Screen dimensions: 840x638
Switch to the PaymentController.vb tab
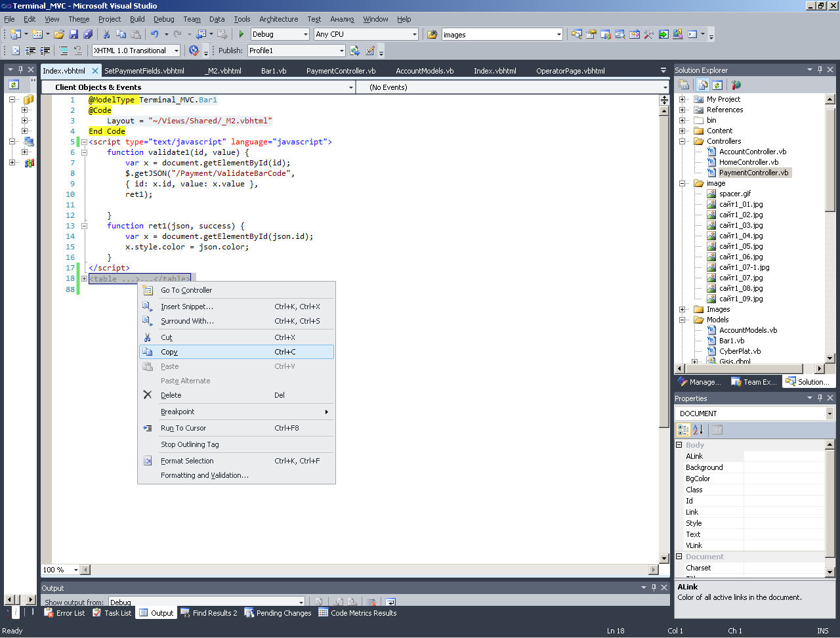coord(341,71)
